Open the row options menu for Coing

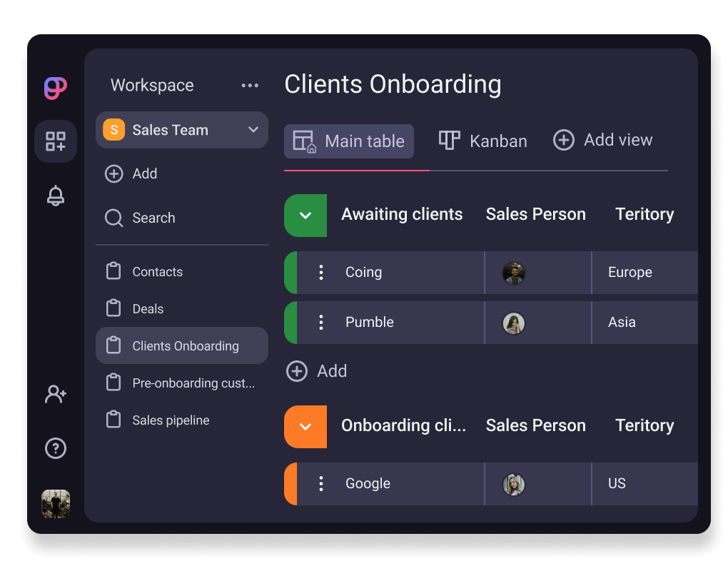click(x=320, y=273)
